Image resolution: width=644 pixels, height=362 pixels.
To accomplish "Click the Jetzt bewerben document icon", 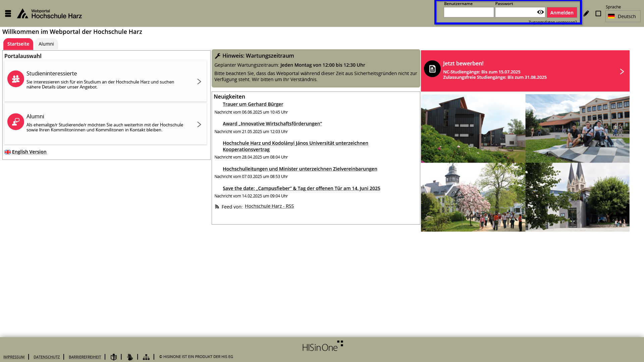I will [x=432, y=69].
